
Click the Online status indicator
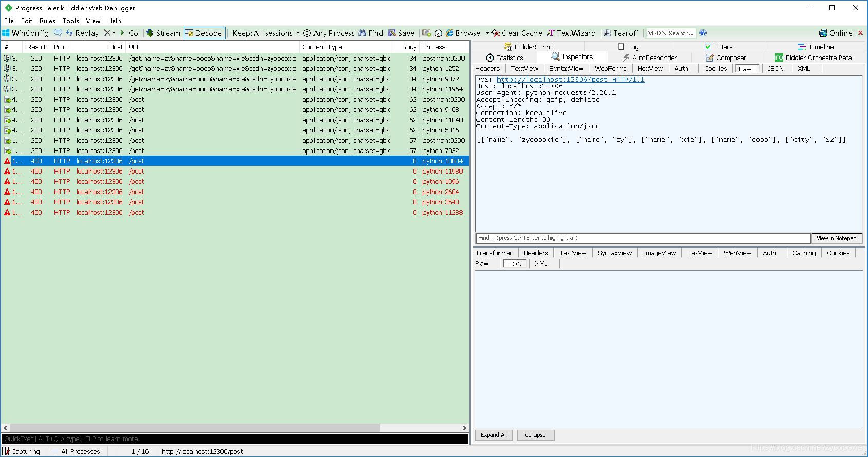[836, 33]
